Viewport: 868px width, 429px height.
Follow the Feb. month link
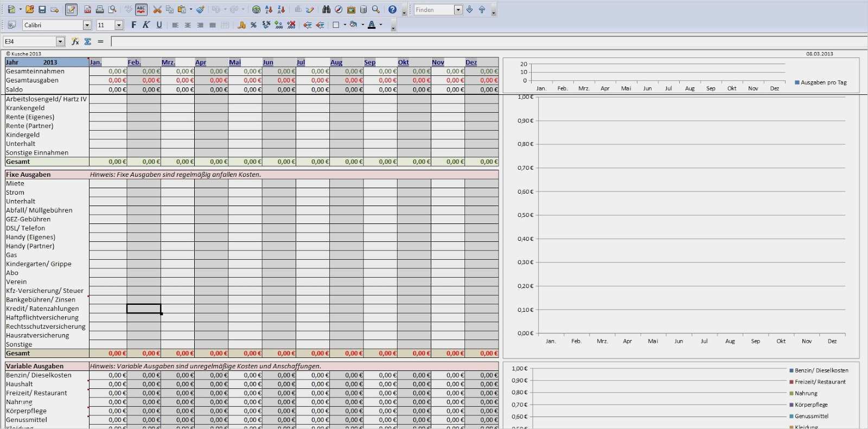click(134, 62)
